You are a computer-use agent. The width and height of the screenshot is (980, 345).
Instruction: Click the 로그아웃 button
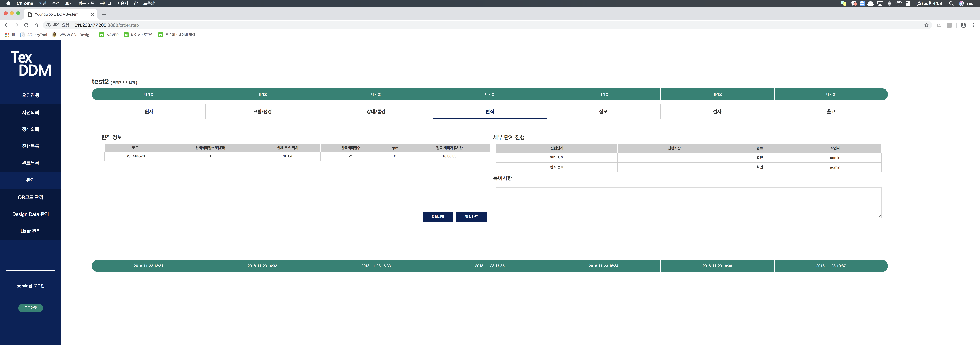pyautogui.click(x=30, y=308)
